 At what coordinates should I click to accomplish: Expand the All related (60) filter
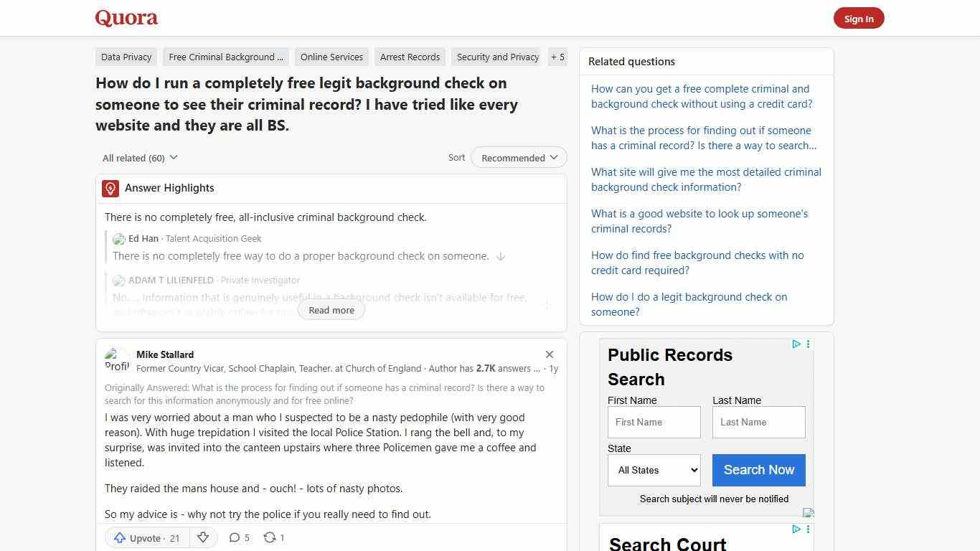tap(140, 158)
